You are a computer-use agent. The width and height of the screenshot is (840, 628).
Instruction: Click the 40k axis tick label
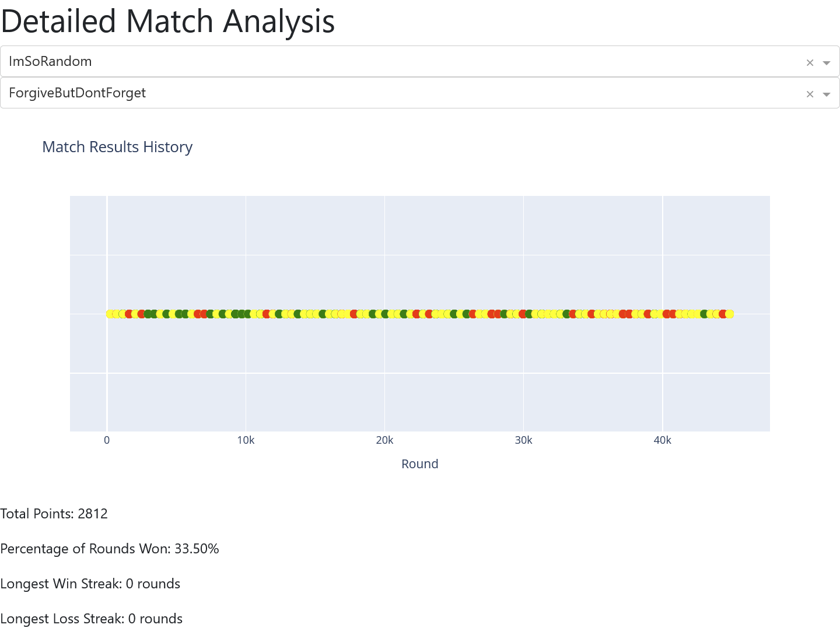tap(662, 440)
